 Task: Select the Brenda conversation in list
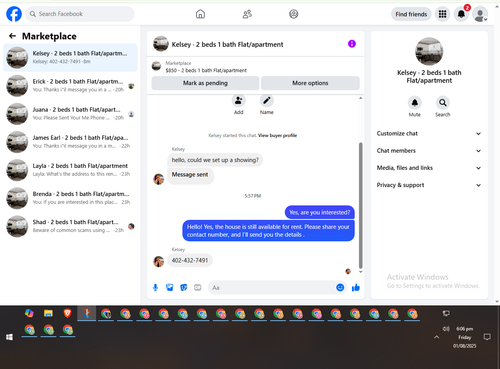tap(70, 198)
